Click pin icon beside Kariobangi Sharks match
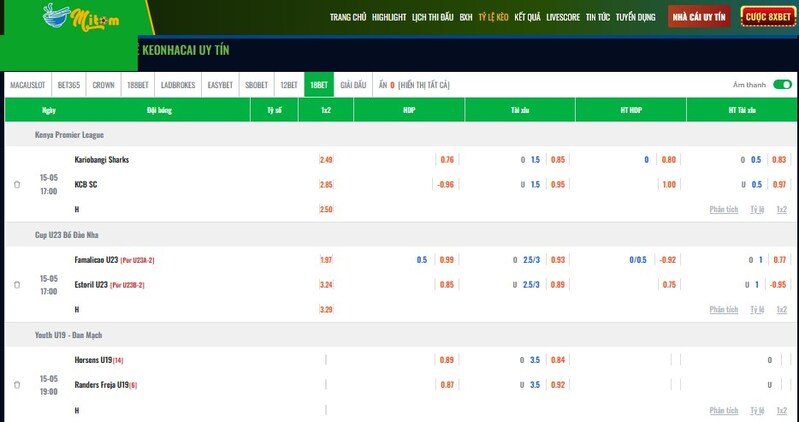Viewport: 799px width, 422px height. pyautogui.click(x=17, y=184)
